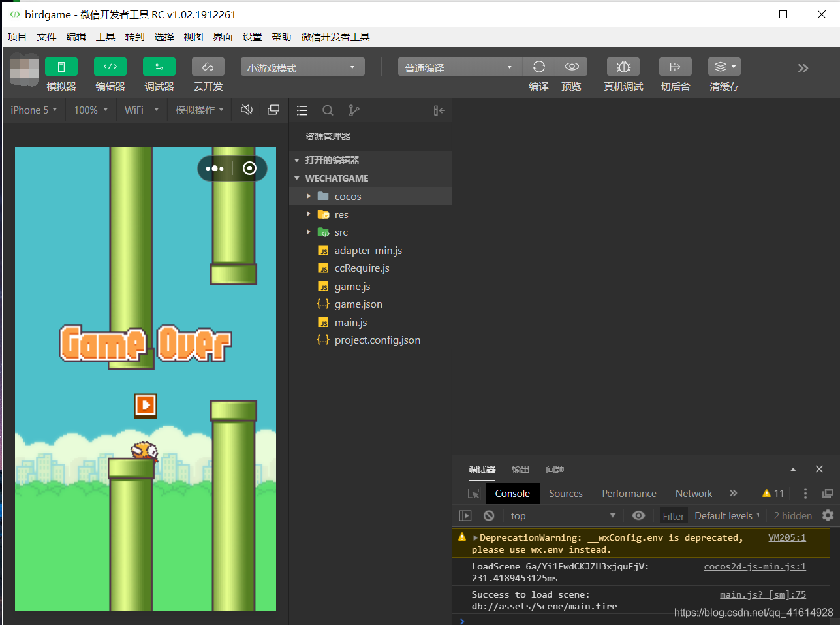The image size is (840, 625).
Task: Switch to the 输出 tab
Action: click(x=520, y=470)
